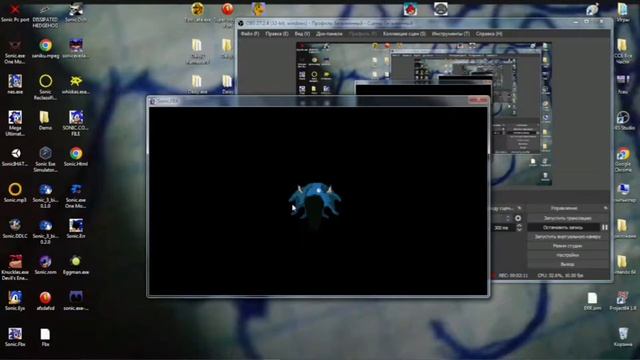Image resolution: width=640 pixels, height=360 pixels.
Task: Open the saniku.mpeg Chrome-style icon
Action: click(x=45, y=45)
